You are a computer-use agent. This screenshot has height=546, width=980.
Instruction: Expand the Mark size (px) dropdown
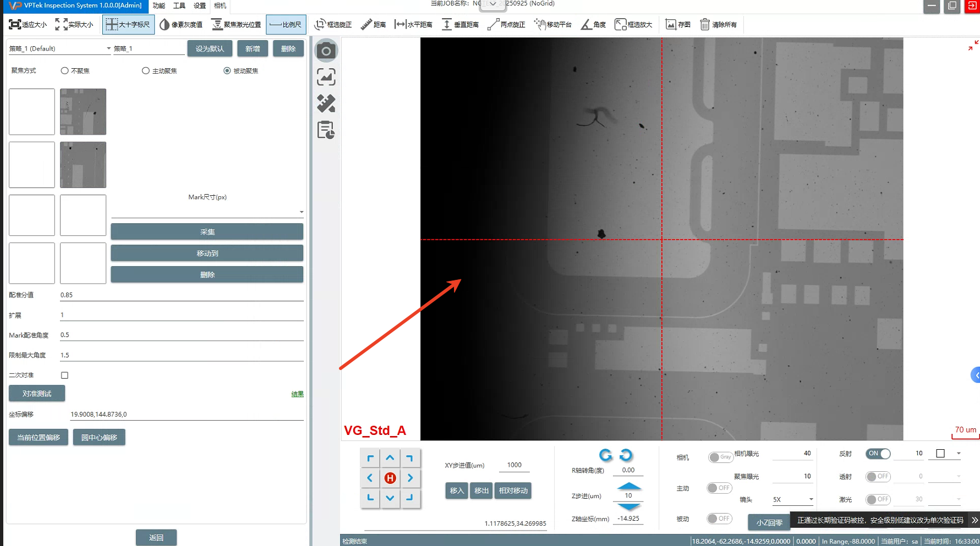[x=301, y=212]
